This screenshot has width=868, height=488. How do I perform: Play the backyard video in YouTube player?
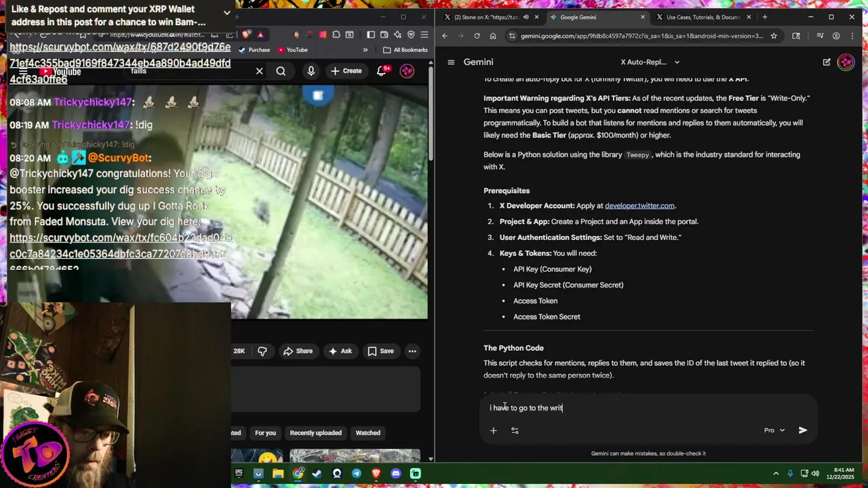(x=329, y=202)
